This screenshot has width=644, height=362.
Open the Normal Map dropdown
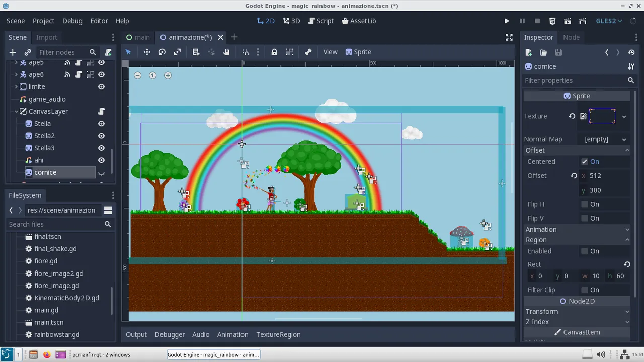point(605,139)
